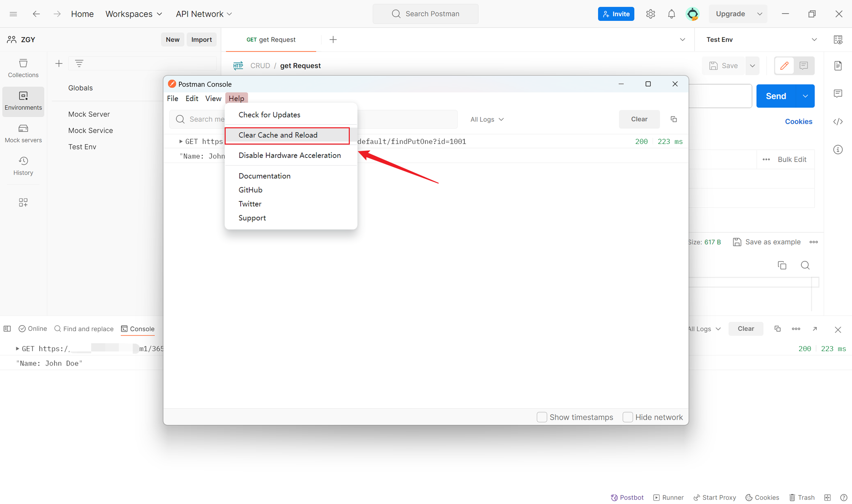Toggle the sidebar icon in bottom bar
The width and height of the screenshot is (852, 504).
(x=7, y=329)
